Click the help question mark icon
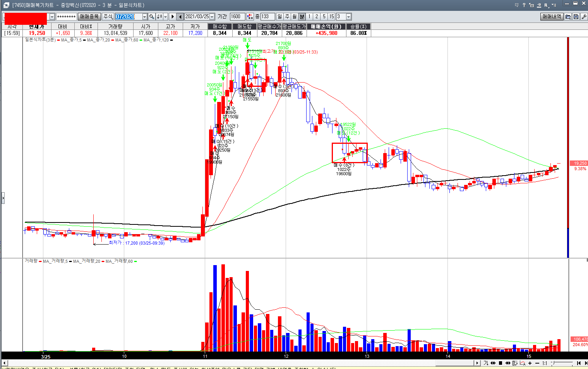The height and width of the screenshot is (369, 588). [524, 5]
